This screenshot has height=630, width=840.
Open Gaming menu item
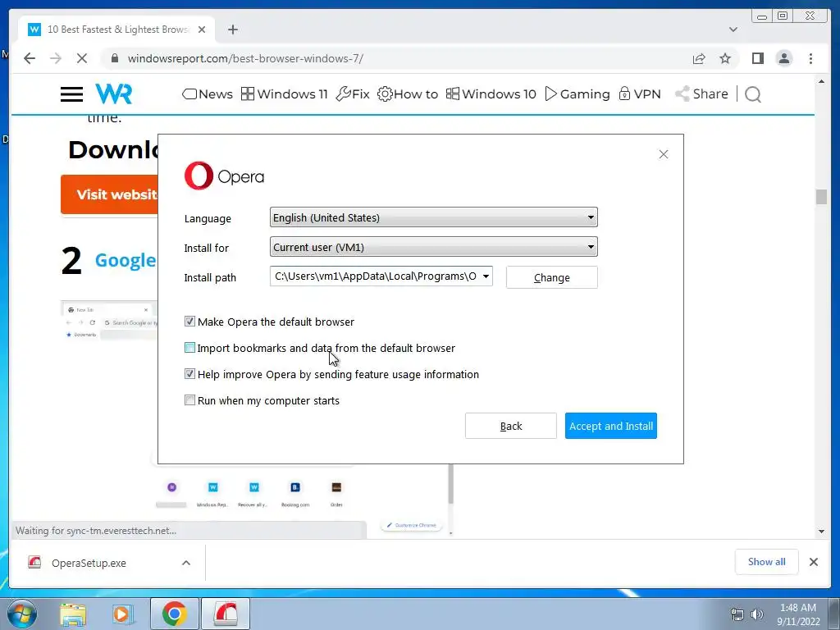(x=577, y=94)
